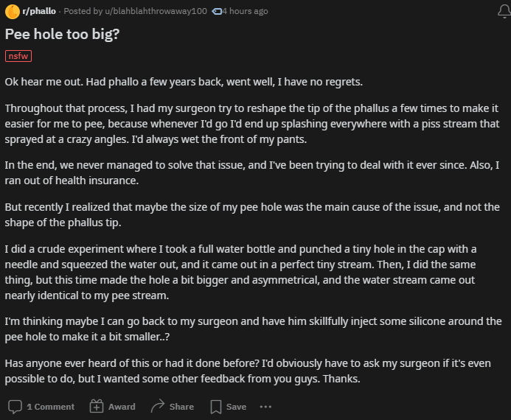Click the "4 hours ago" timestamp
511x420 pixels.
coord(245,11)
